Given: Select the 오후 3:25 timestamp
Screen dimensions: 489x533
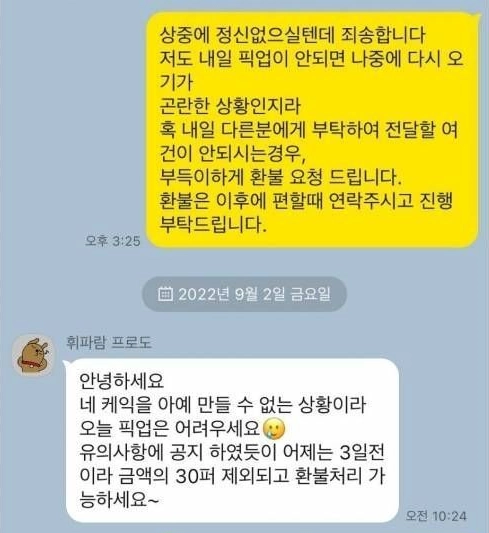Looking at the screenshot, I should coord(112,241).
